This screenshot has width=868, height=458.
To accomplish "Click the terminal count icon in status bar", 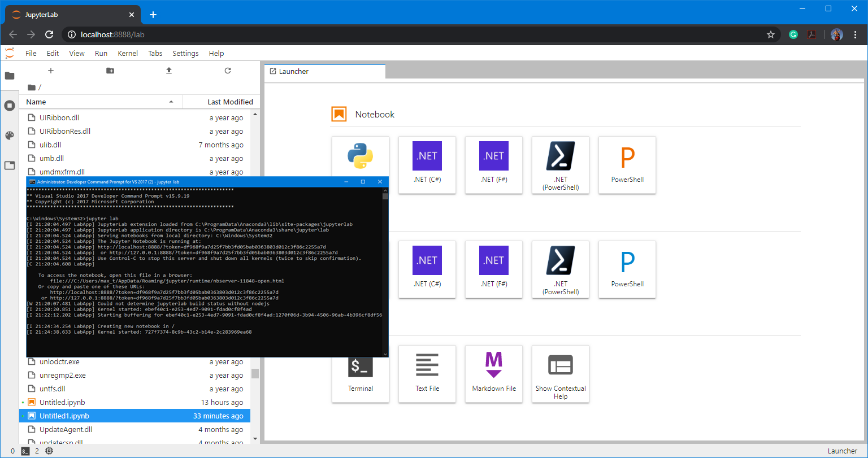I will [x=25, y=451].
